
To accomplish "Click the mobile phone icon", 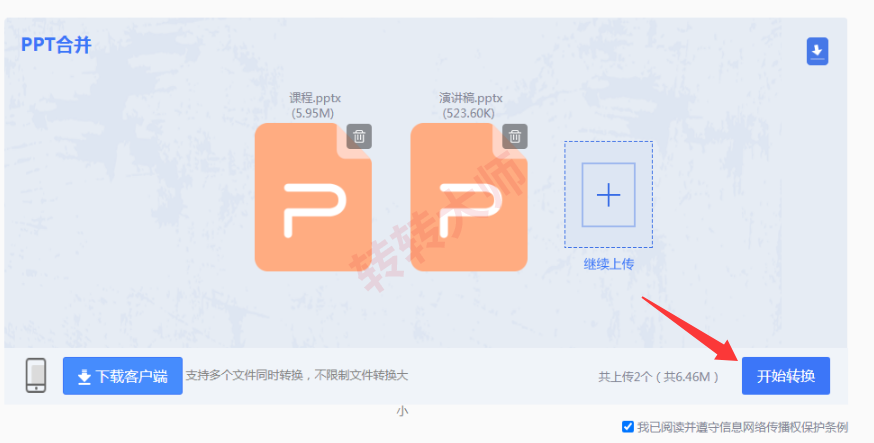I will (36, 376).
